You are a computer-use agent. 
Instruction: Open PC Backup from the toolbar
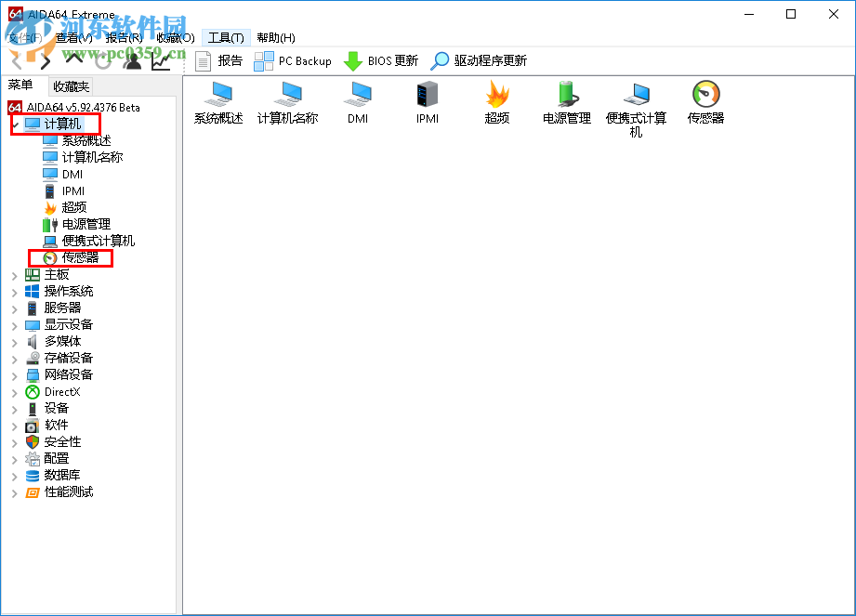click(293, 60)
